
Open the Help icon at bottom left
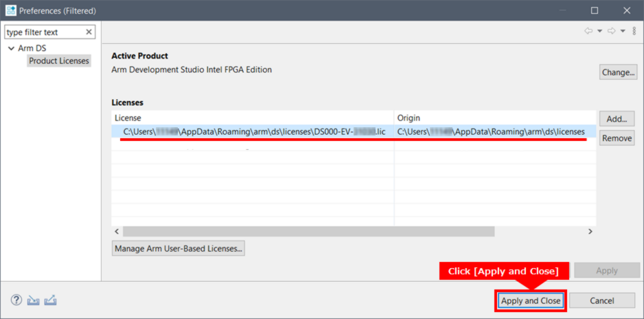tap(16, 300)
